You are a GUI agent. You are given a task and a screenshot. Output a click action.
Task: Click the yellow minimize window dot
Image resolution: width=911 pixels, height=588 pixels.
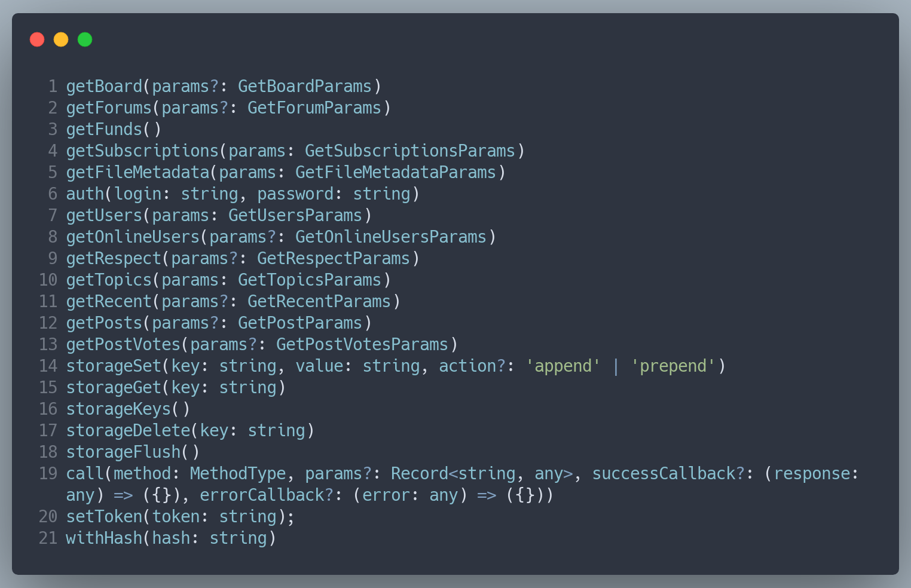click(61, 39)
